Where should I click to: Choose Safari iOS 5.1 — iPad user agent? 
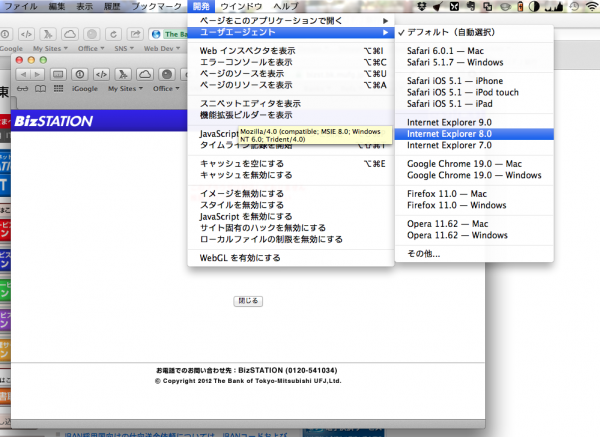tap(474, 104)
